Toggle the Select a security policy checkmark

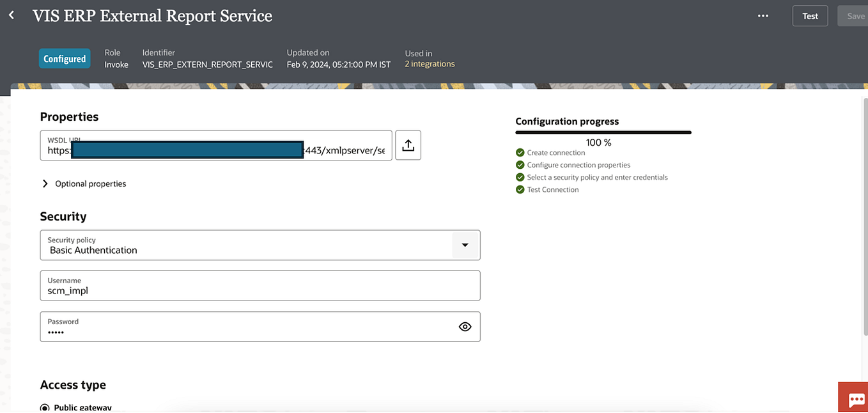click(x=520, y=177)
